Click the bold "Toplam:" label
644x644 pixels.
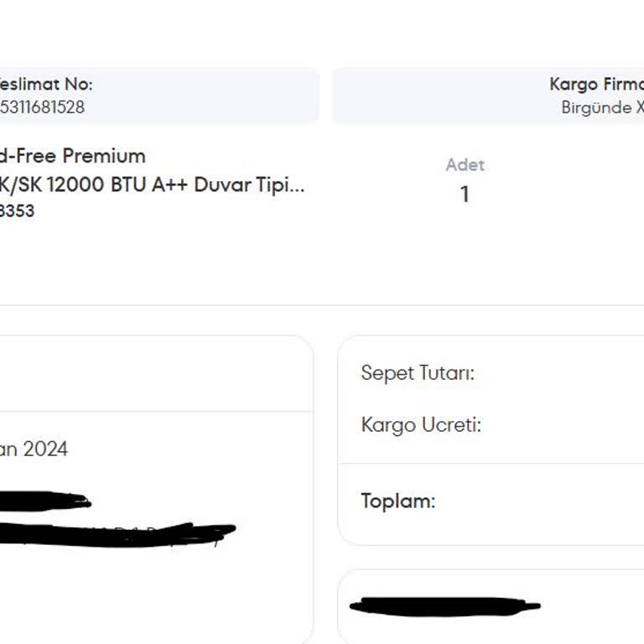tap(398, 501)
